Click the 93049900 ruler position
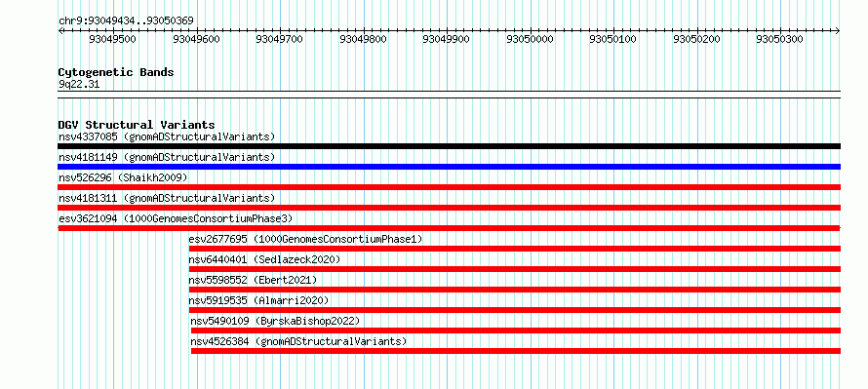 pos(447,39)
